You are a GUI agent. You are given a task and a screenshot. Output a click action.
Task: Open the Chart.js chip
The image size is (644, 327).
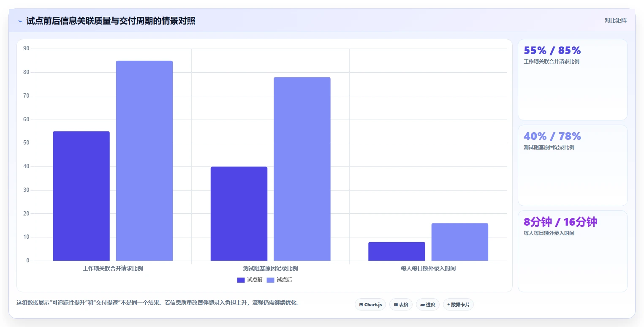[x=370, y=305]
